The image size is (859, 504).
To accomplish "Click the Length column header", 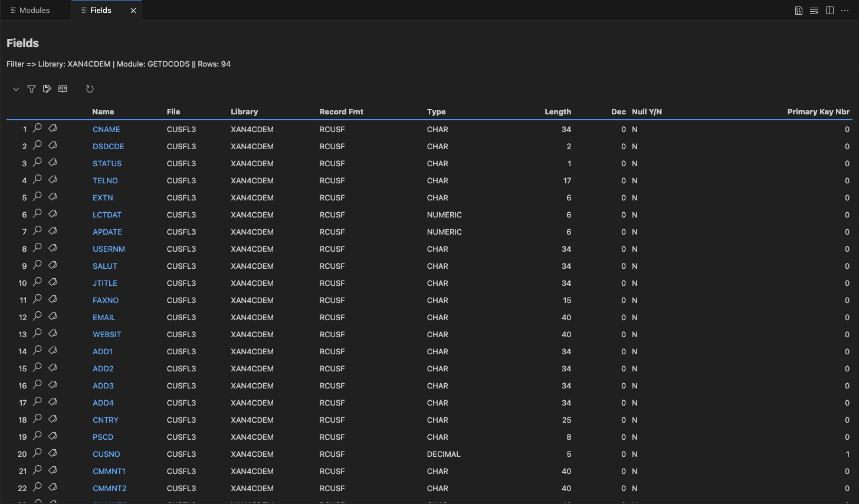I will 558,111.
